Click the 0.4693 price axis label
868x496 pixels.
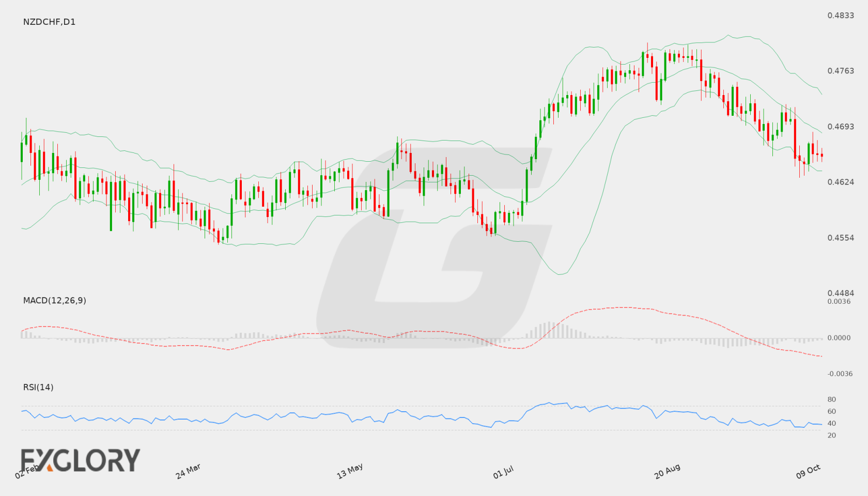841,127
